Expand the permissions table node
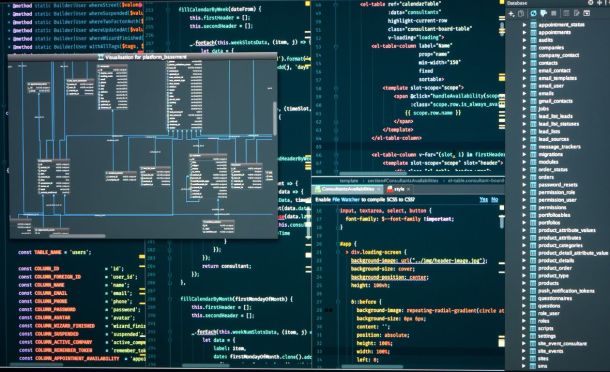 click(x=524, y=207)
